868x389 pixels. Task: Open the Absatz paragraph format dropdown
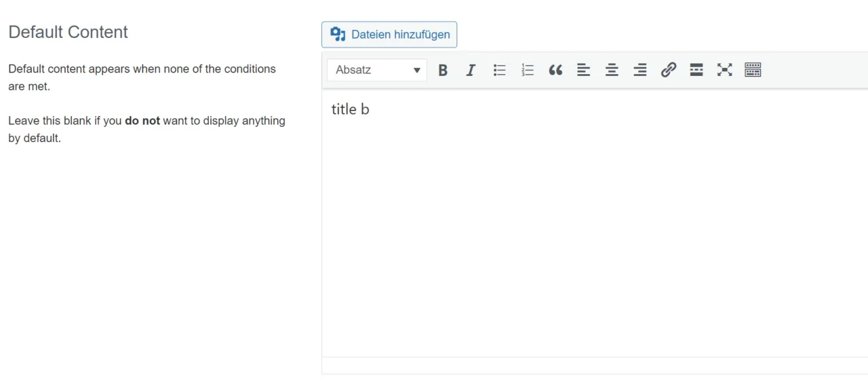pos(377,70)
